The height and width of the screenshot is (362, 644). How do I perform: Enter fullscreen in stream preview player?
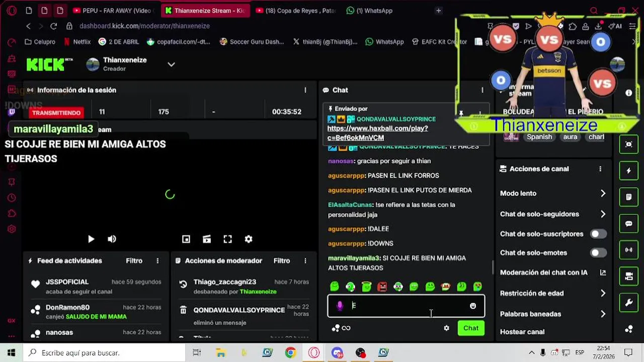[x=227, y=239]
